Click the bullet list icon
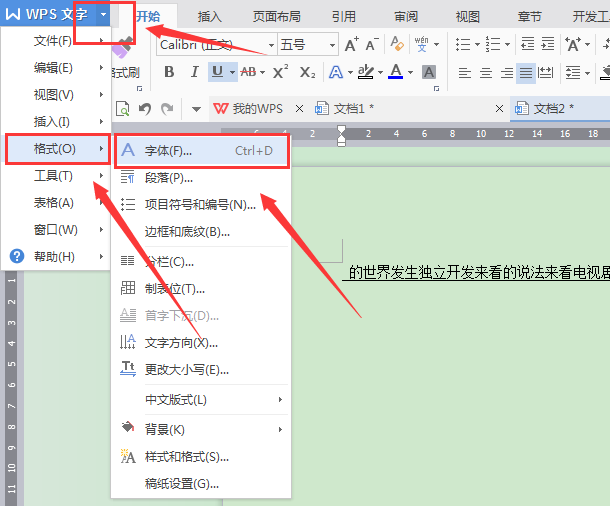Screen dimensions: 610x506 (463, 44)
